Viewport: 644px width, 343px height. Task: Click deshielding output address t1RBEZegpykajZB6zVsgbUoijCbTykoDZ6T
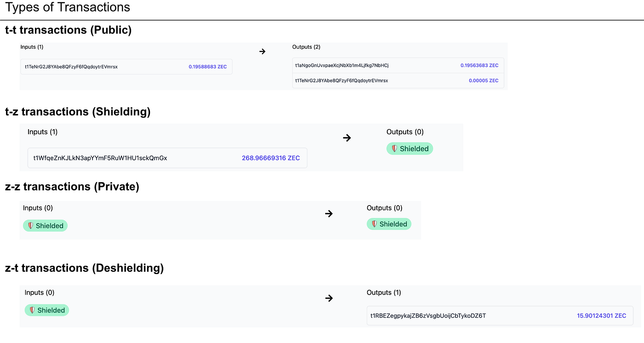point(428,315)
